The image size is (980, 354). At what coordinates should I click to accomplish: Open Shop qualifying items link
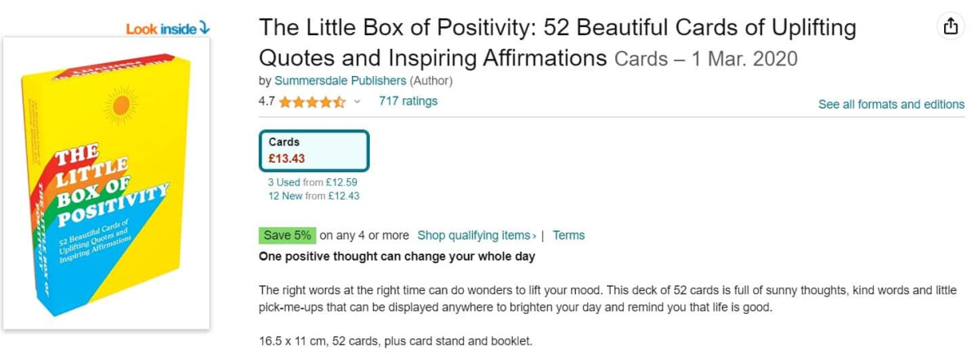click(x=474, y=235)
